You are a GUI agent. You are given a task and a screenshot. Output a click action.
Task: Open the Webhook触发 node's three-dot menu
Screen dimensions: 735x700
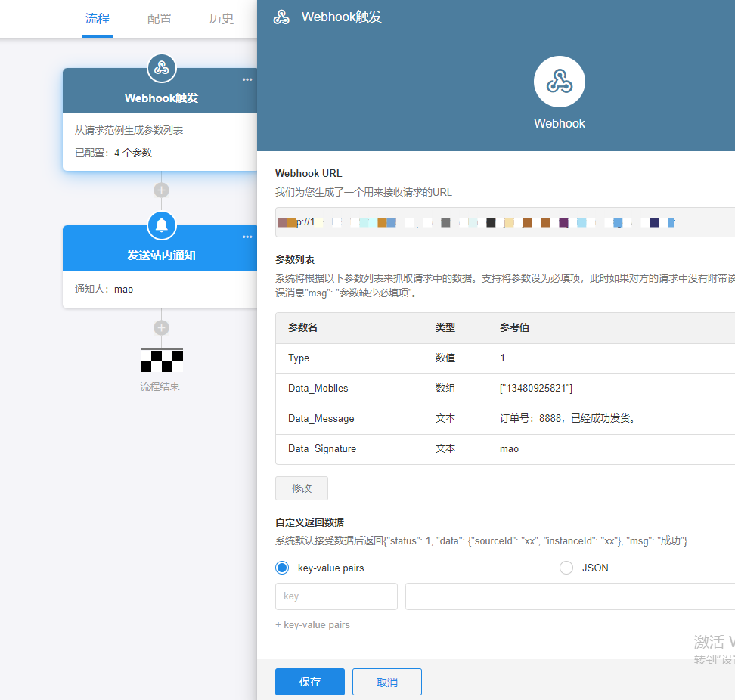tap(247, 80)
